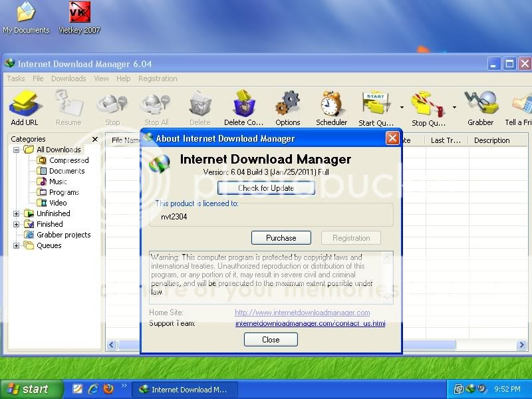Click the File Name column header
532x399 pixels.
pyautogui.click(x=124, y=140)
